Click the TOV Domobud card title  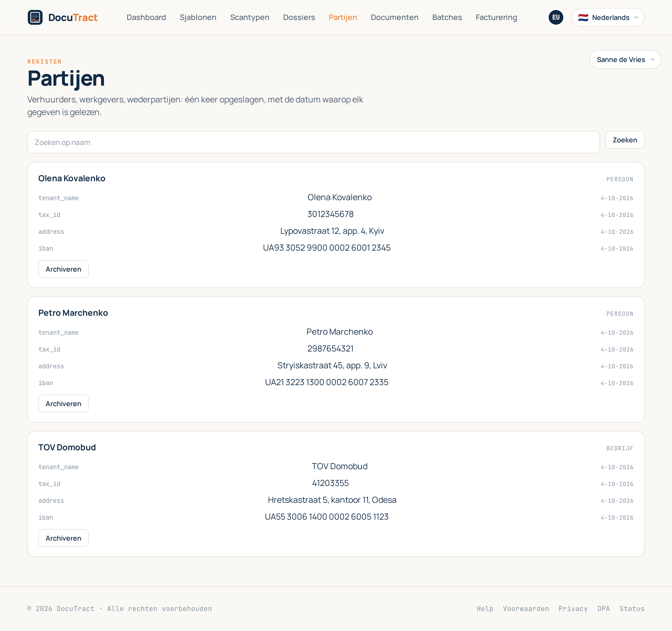pos(67,447)
